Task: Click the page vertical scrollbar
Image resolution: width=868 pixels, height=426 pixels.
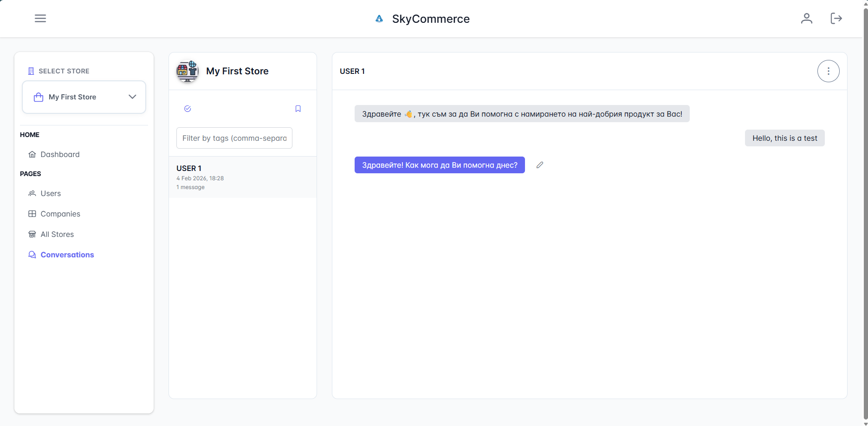Action: [865, 213]
